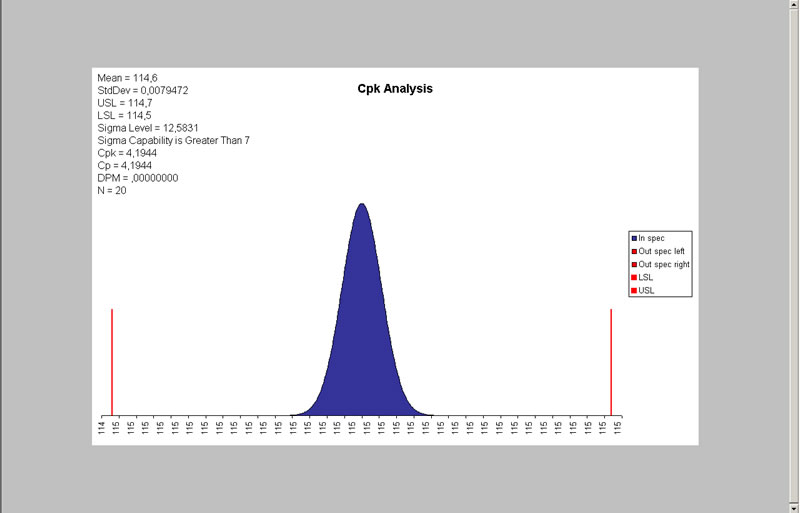Image resolution: width=800 pixels, height=513 pixels.
Task: Click the Out spec right legend swatch
Action: pos(634,264)
